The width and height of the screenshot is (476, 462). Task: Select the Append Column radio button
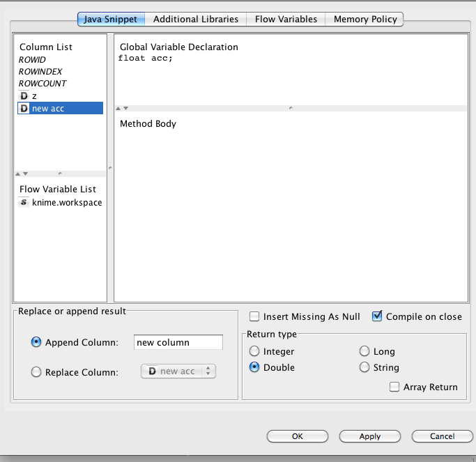(36, 342)
